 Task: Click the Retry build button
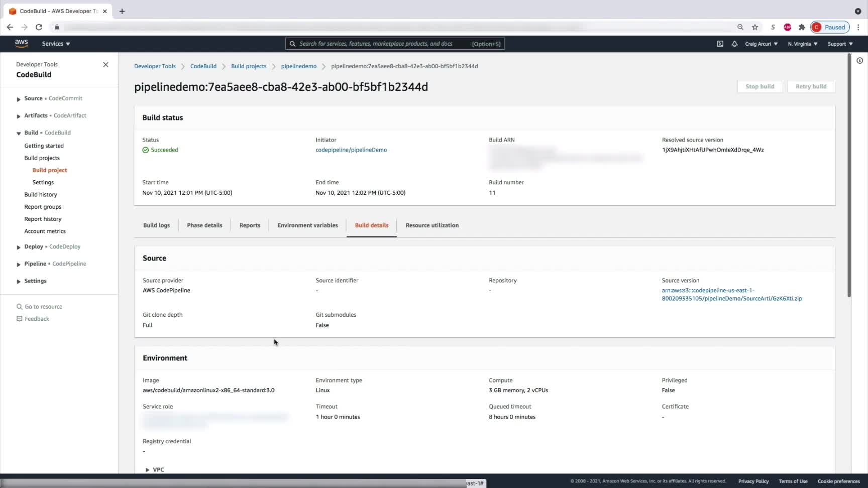tap(811, 86)
